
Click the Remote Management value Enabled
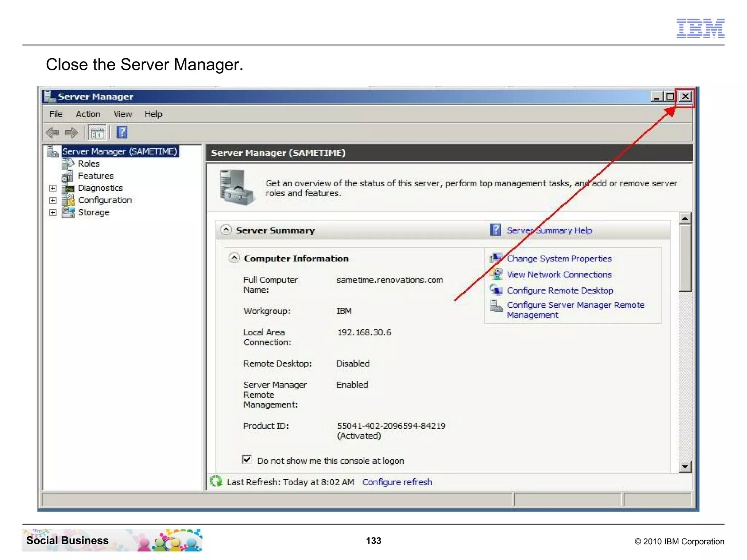pos(352,385)
